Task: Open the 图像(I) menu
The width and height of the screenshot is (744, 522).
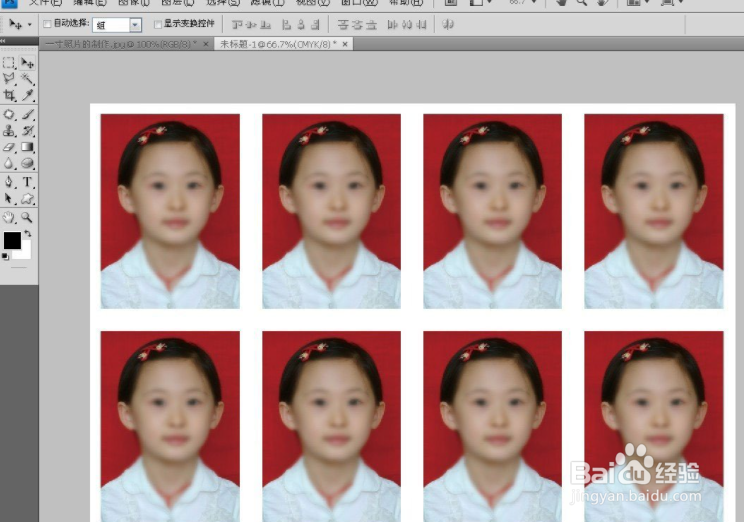Action: [133, 2]
